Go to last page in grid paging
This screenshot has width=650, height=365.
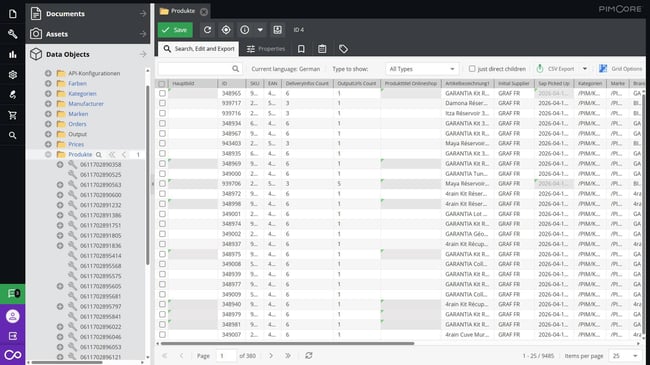[288, 356]
